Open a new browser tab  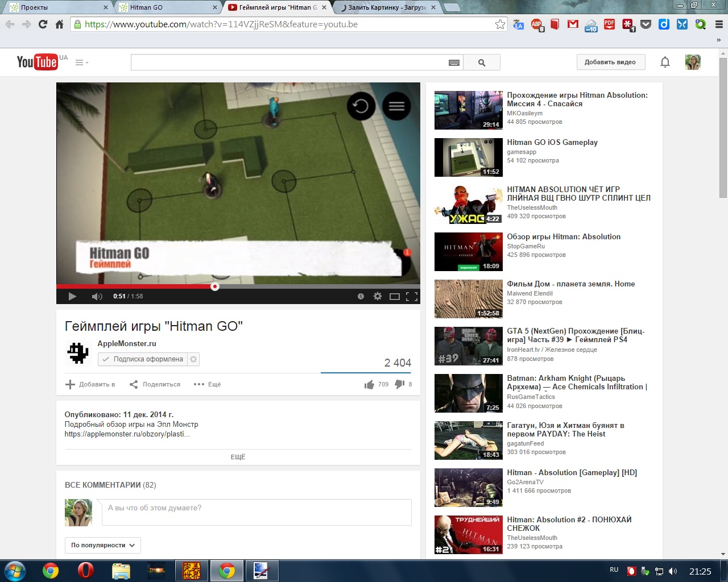click(x=452, y=7)
